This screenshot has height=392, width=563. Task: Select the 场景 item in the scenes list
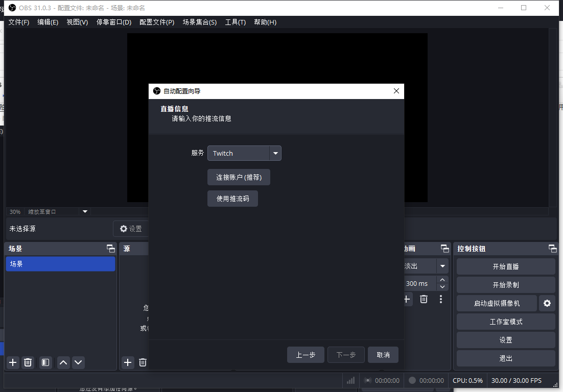click(60, 264)
